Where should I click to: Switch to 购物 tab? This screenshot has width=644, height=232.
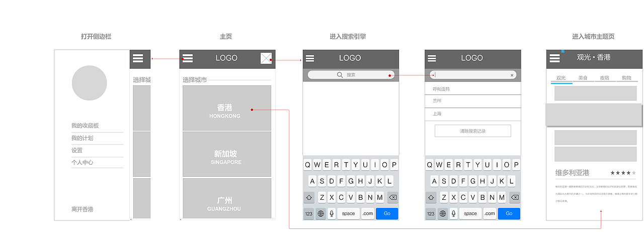[x=626, y=78]
